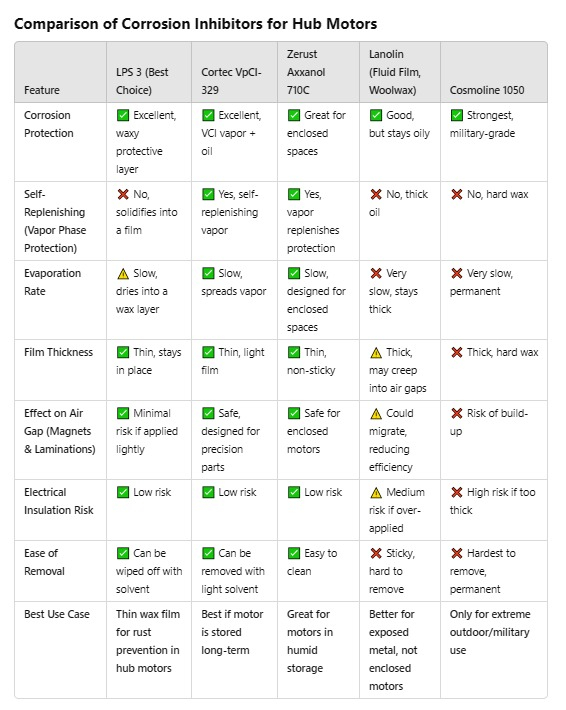Click the red X beside 'No, hard wax'

click(x=456, y=194)
